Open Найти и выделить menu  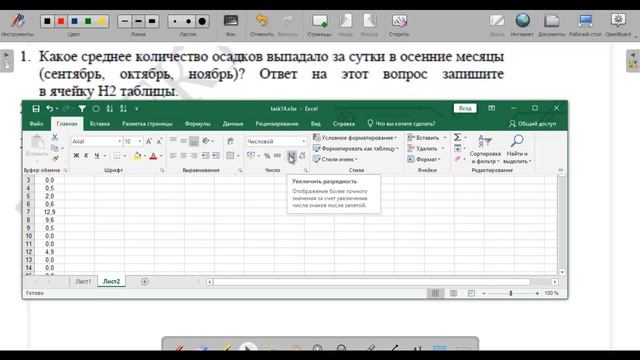pos(517,149)
